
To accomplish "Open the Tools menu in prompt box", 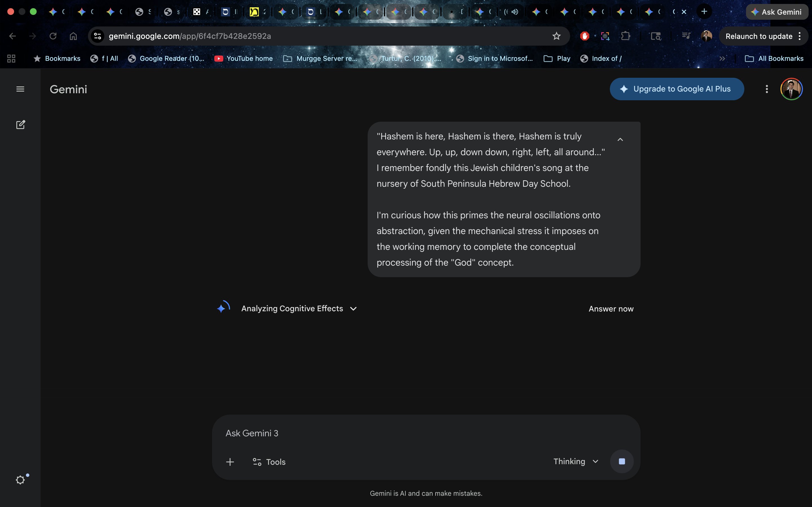I will click(269, 462).
